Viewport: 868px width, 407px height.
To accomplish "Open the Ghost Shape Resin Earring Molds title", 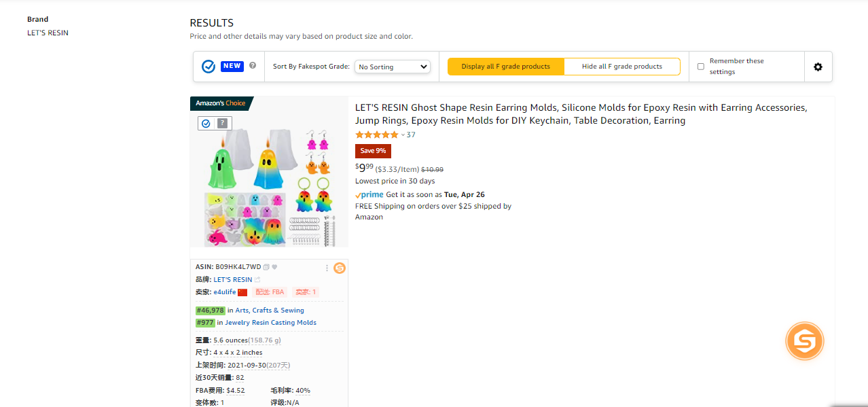I will pos(581,114).
